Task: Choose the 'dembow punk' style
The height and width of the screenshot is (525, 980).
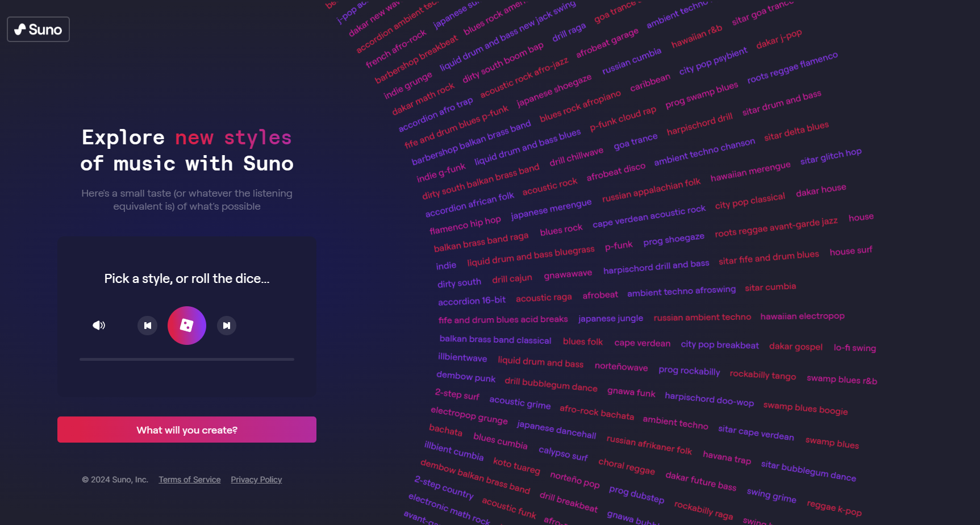Action: tap(466, 377)
